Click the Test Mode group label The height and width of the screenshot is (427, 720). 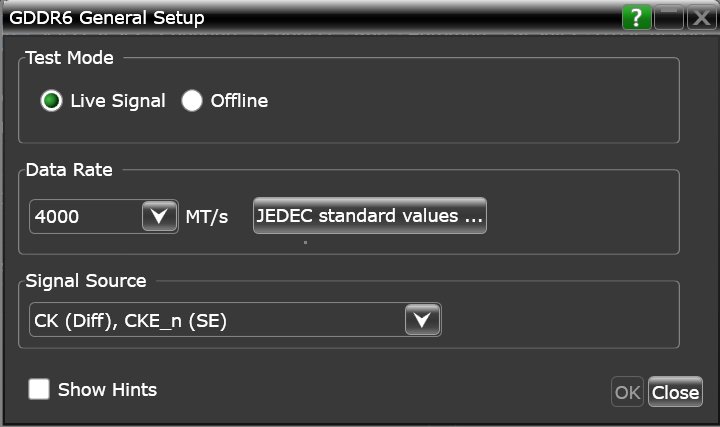[x=69, y=58]
